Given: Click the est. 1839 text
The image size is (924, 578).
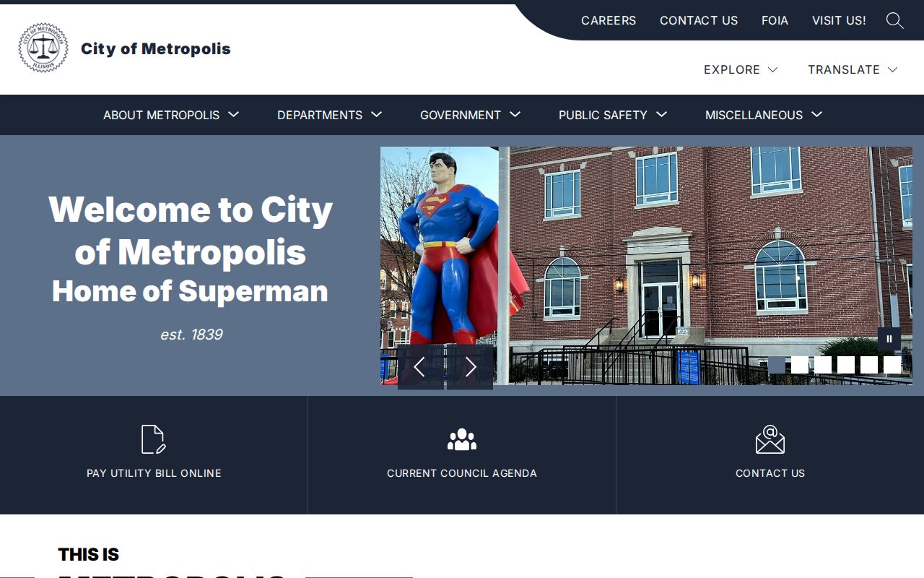Looking at the screenshot, I should click(x=191, y=335).
